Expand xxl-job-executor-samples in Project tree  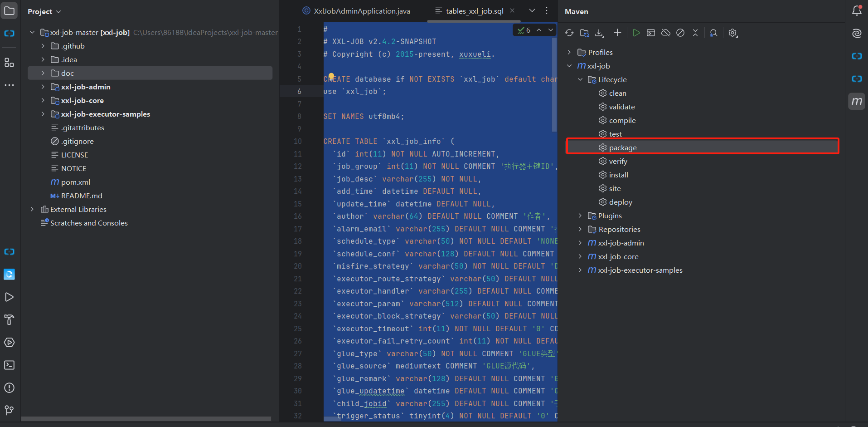[43, 114]
